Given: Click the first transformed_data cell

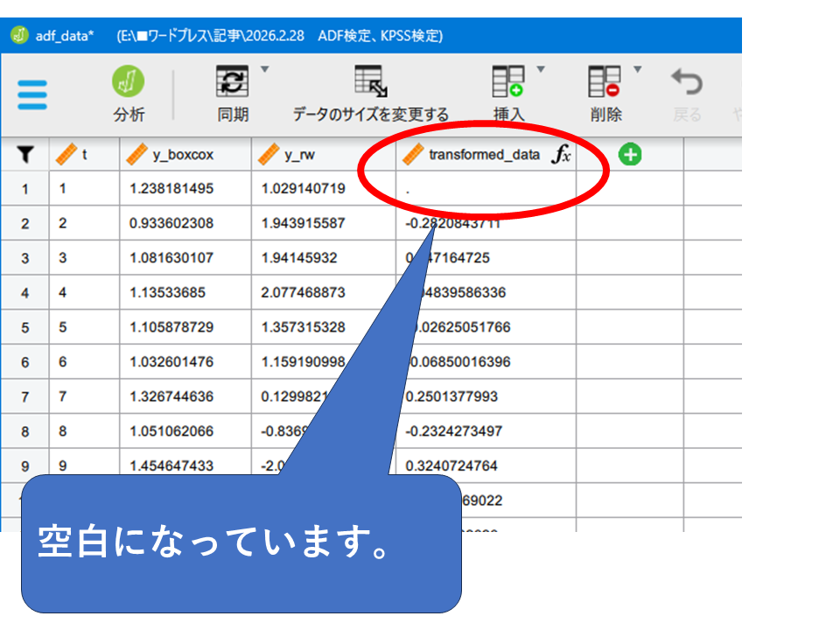Looking at the screenshot, I should click(x=486, y=189).
